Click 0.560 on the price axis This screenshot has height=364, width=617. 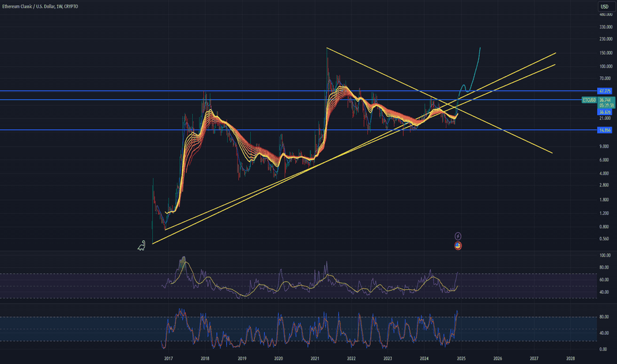604,238
